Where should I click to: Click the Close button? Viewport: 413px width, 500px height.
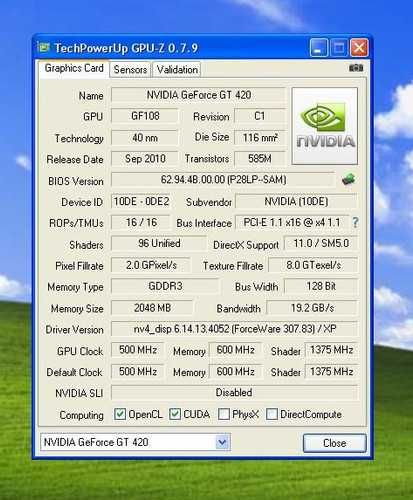pos(335,443)
